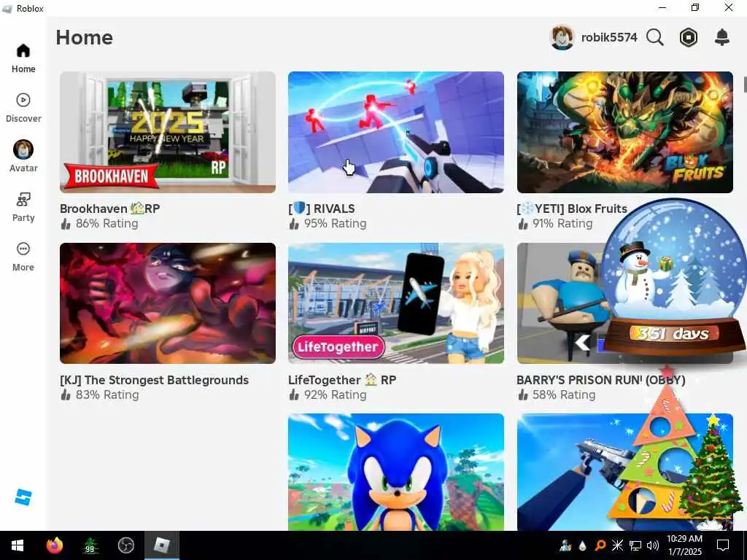Open the Discover page in sidebar
Viewport: 747px width, 560px height.
tap(23, 108)
